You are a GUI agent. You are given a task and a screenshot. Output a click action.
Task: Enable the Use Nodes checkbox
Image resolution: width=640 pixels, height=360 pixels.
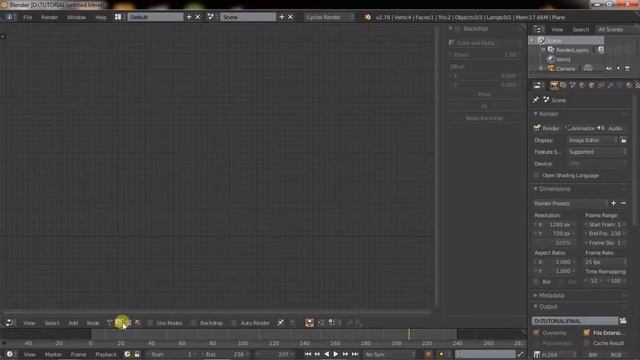[150, 323]
